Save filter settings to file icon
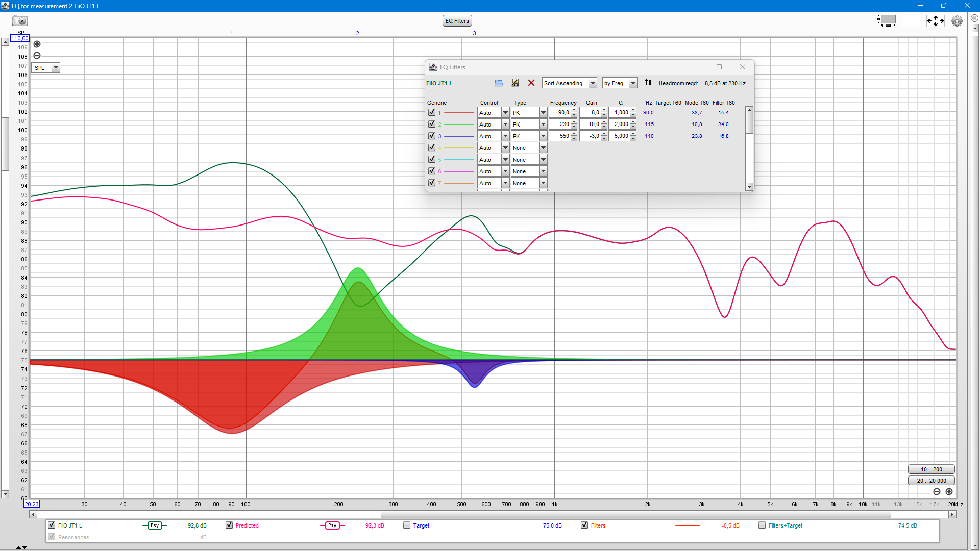Image resolution: width=980 pixels, height=551 pixels. pyautogui.click(x=515, y=83)
